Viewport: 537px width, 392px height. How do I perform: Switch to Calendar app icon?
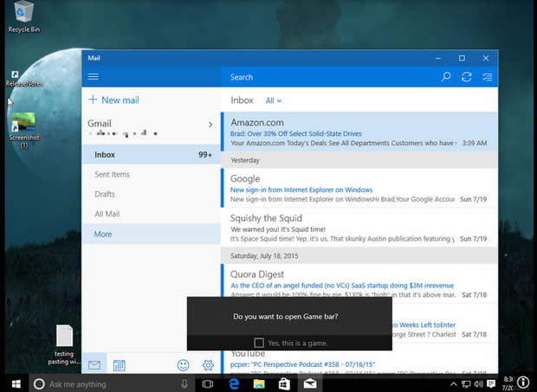120,365
